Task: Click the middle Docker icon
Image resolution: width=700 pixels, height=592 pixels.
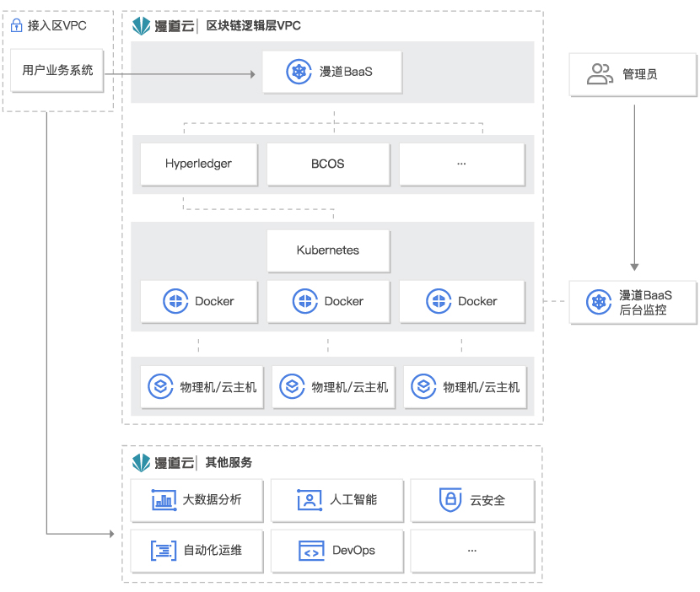Action: tap(305, 301)
